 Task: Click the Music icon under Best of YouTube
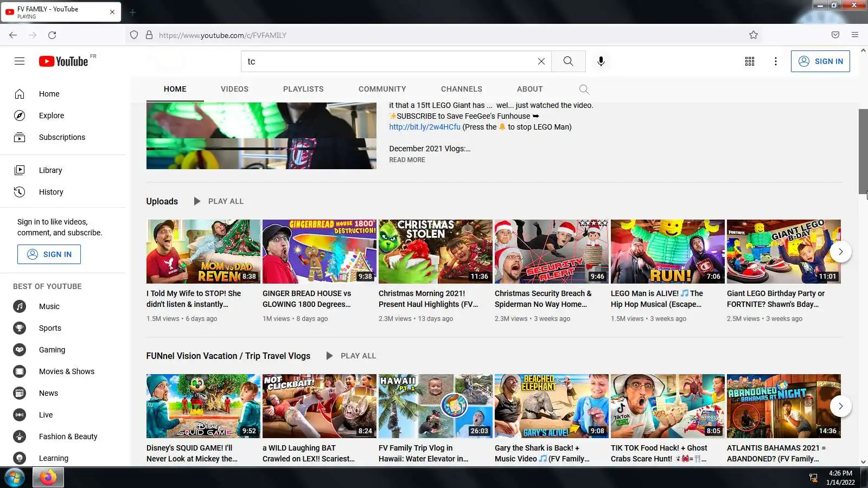20,306
